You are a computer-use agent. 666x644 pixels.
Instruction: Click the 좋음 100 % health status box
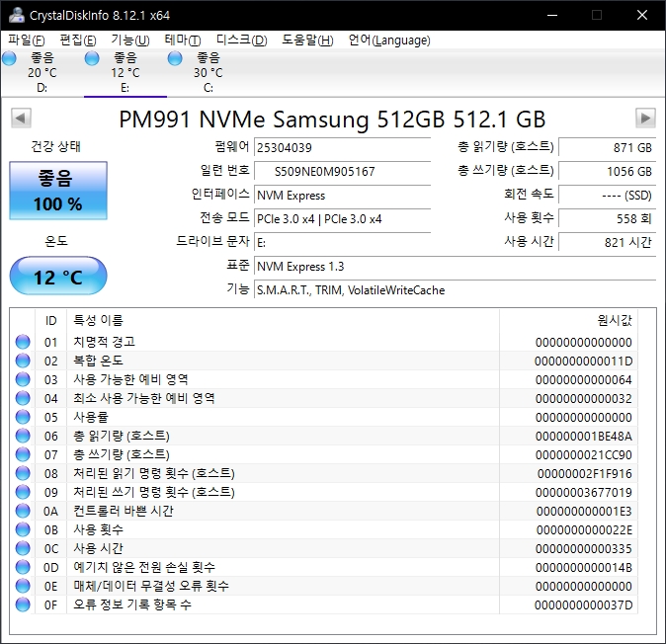tap(59, 191)
